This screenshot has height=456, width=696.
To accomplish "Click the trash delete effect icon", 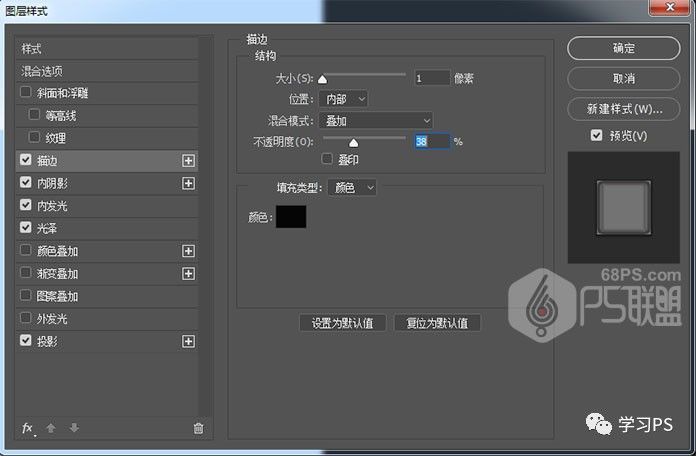I will [x=198, y=428].
